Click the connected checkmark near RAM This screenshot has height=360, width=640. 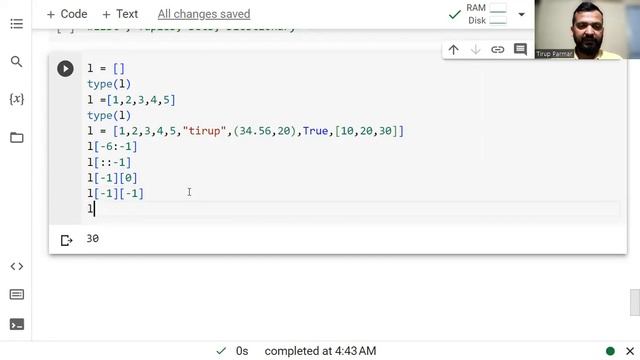[x=454, y=15]
